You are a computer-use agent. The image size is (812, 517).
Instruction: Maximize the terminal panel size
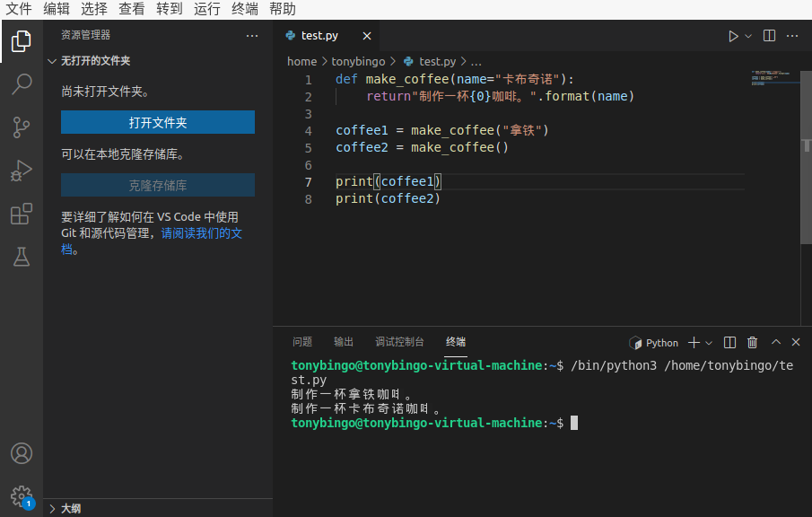(776, 342)
